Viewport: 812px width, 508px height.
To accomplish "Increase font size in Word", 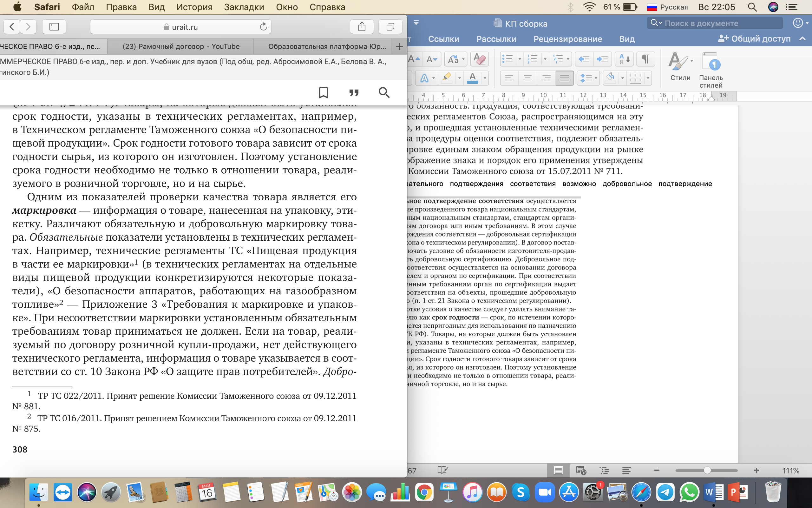I will (x=414, y=59).
